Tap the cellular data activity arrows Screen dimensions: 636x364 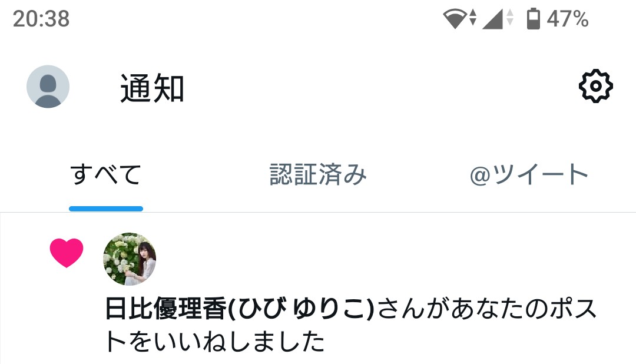pos(510,18)
